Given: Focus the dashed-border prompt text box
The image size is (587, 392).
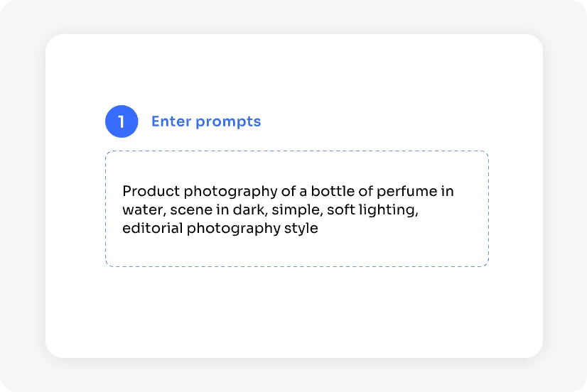Looking at the screenshot, I should tap(296, 209).
